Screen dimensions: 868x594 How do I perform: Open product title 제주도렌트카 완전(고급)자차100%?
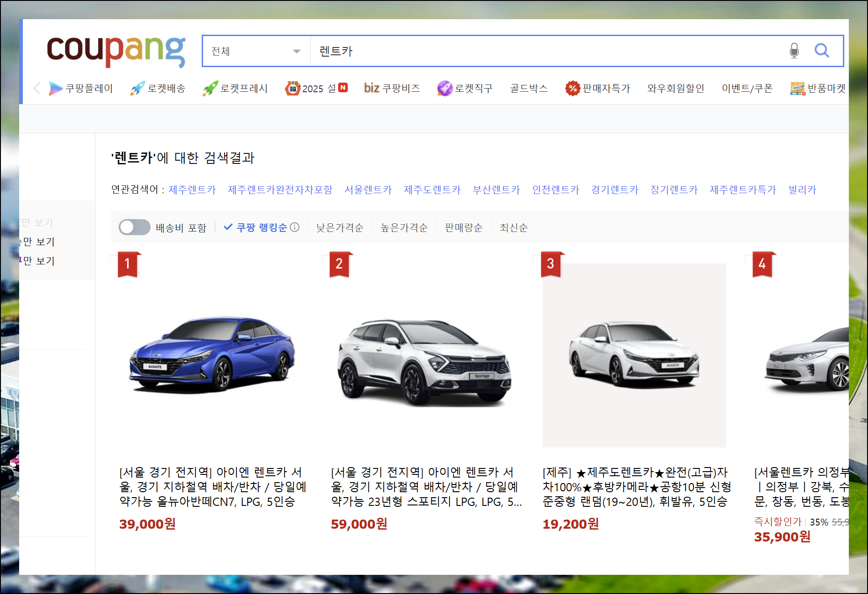click(637, 487)
